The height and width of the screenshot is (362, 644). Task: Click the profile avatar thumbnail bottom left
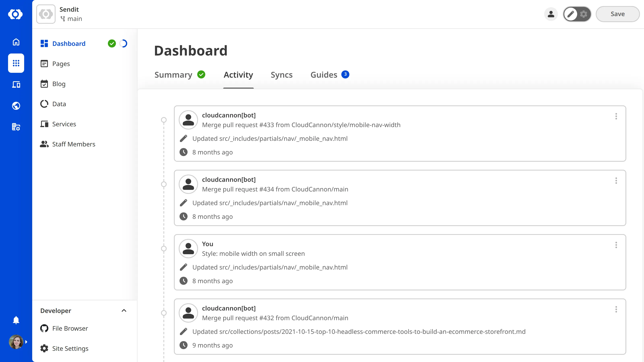coord(16,342)
